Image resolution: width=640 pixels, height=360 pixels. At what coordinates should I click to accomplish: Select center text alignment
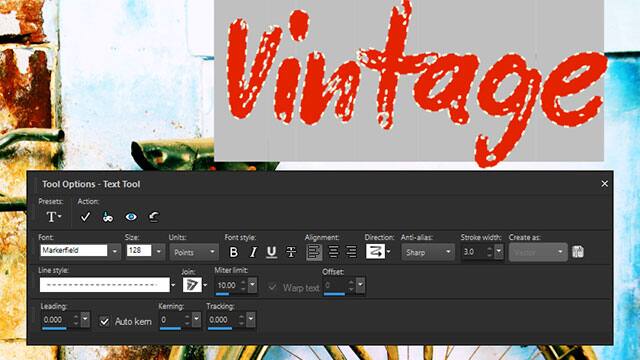333,252
